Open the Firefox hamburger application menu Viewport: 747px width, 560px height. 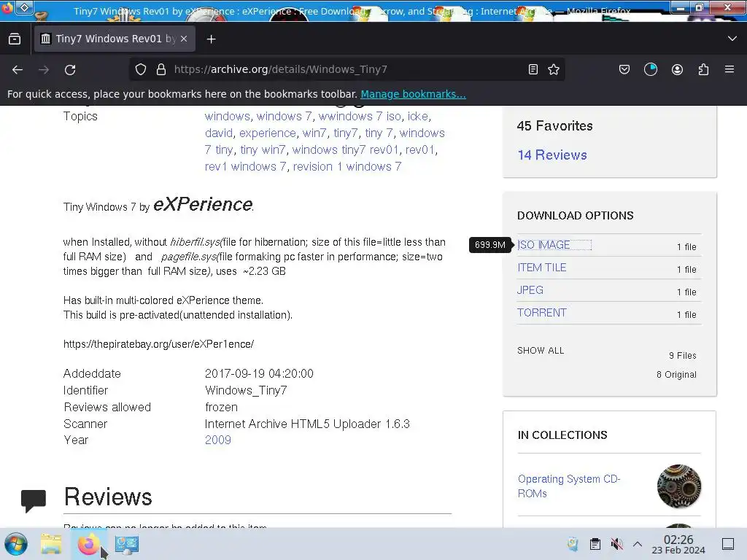(729, 69)
